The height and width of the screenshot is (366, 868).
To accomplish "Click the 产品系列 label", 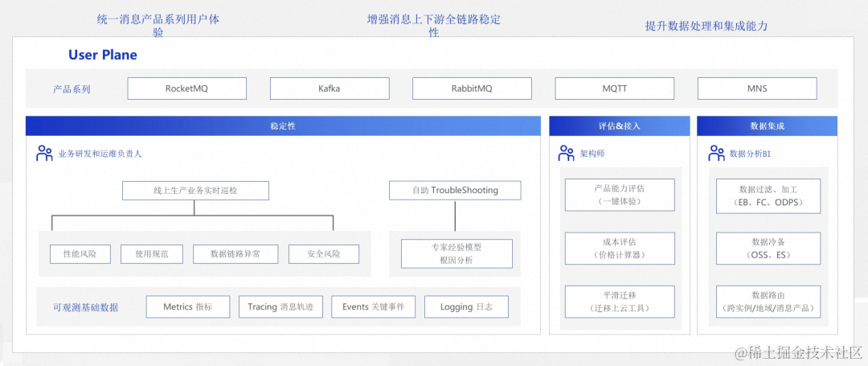I will point(72,88).
